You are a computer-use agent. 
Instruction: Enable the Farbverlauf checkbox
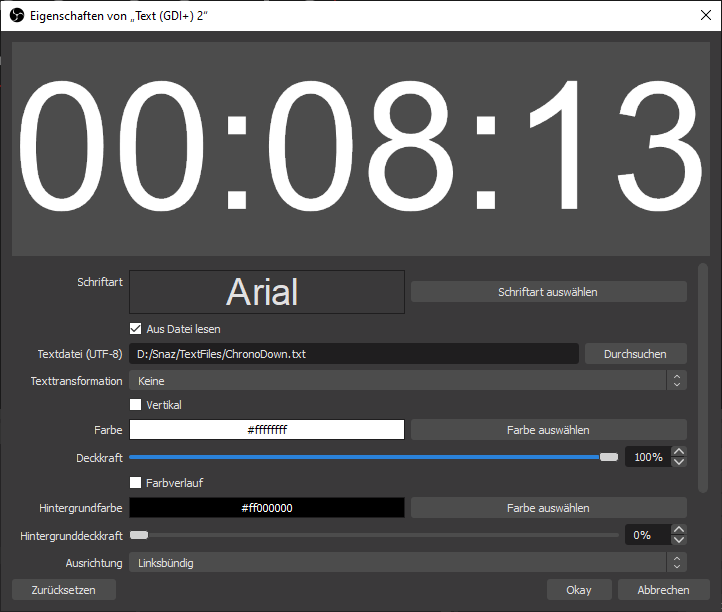(136, 483)
